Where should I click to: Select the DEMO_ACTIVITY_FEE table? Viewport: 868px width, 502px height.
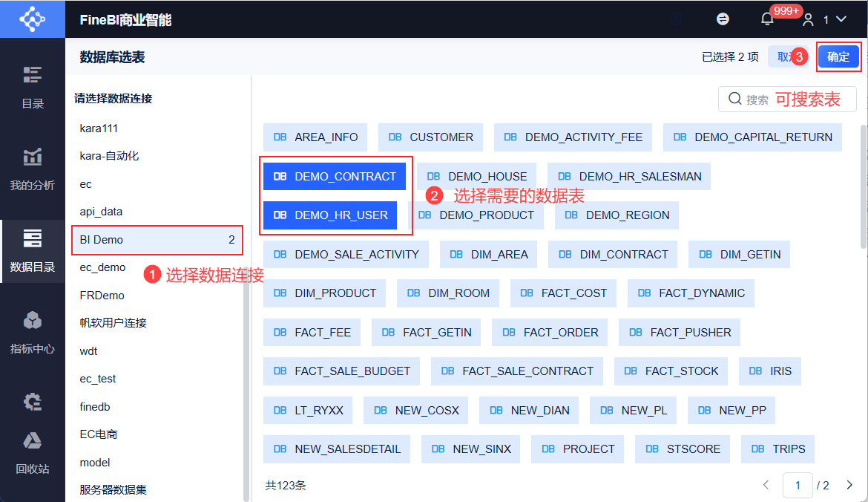click(573, 137)
